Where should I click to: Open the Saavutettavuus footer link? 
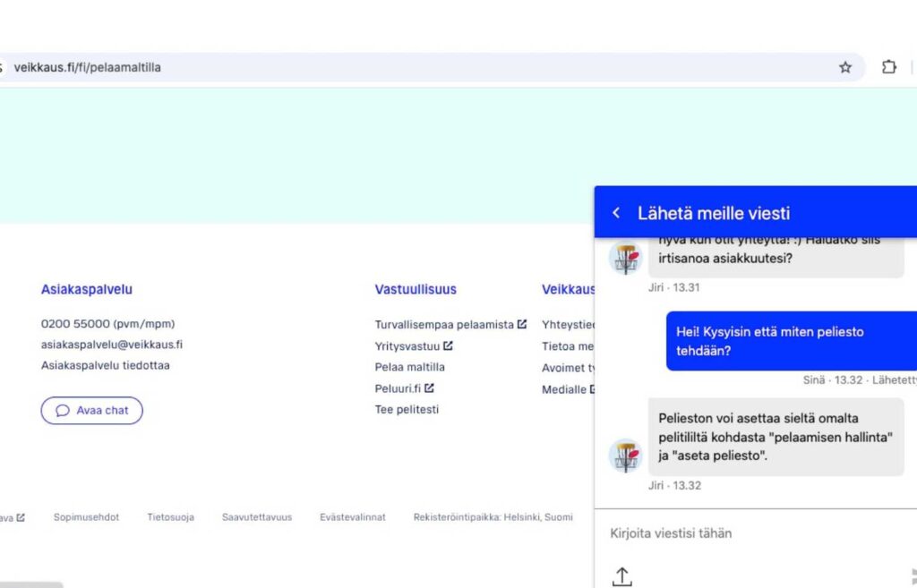[x=257, y=517]
